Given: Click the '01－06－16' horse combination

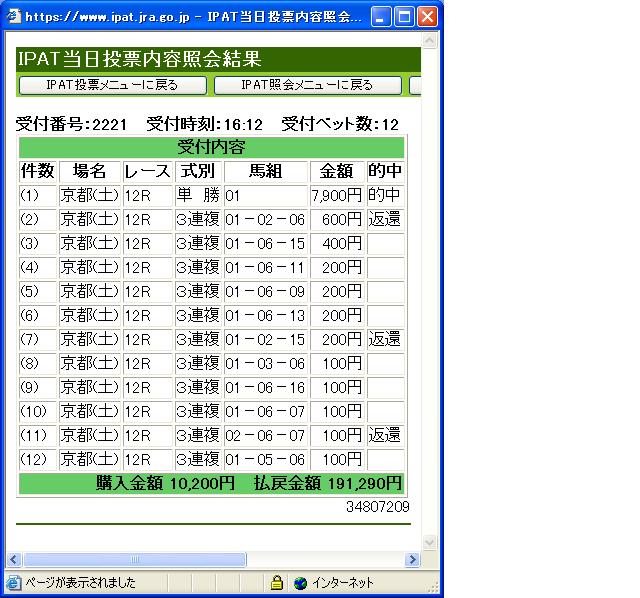Looking at the screenshot, I should click(x=266, y=388).
